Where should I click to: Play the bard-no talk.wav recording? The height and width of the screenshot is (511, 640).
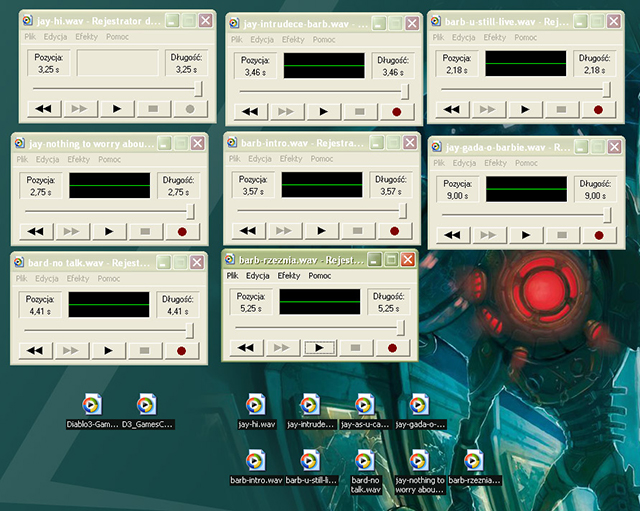point(108,350)
